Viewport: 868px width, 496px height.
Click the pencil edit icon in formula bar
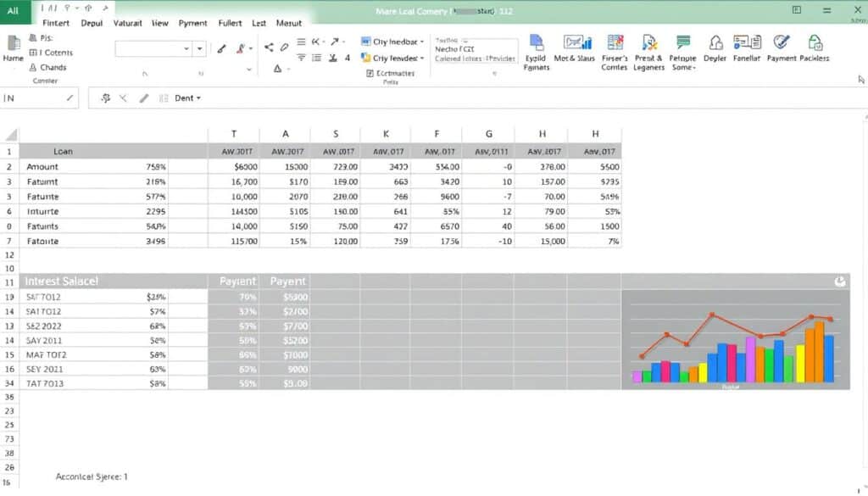144,98
